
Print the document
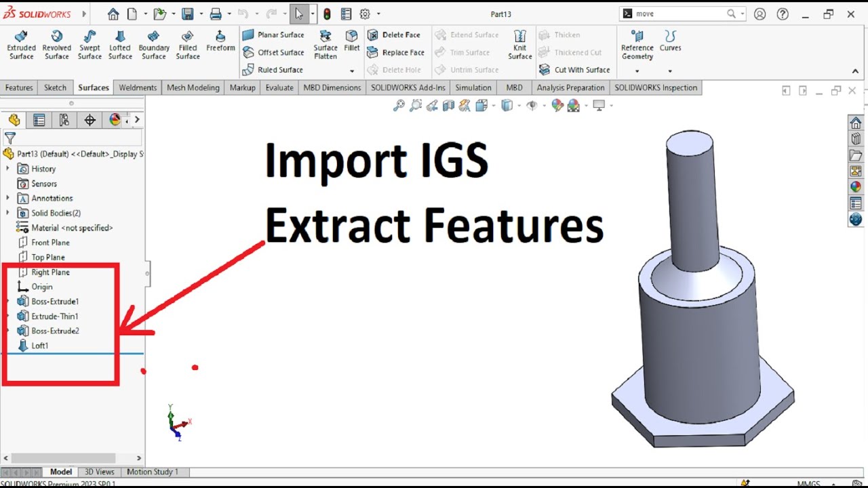[216, 14]
